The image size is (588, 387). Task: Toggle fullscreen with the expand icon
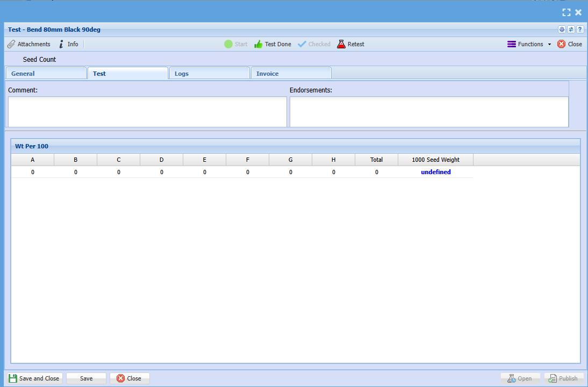(566, 12)
